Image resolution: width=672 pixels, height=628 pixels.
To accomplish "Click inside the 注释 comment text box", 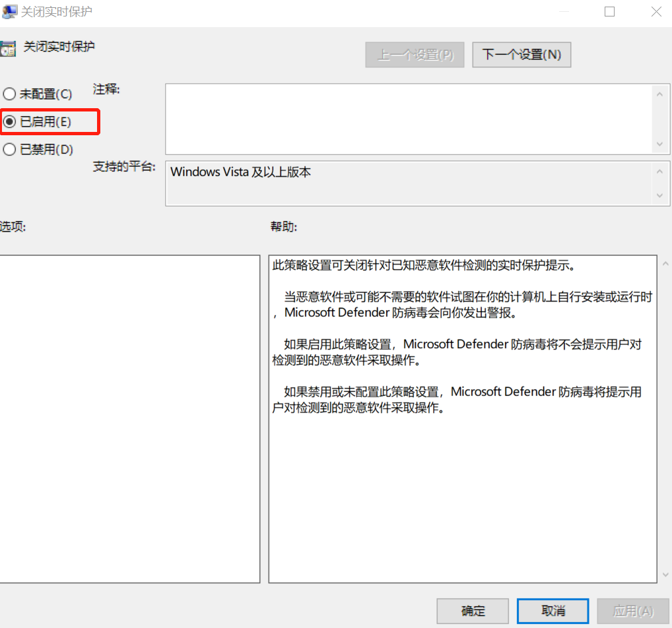I will (409, 119).
